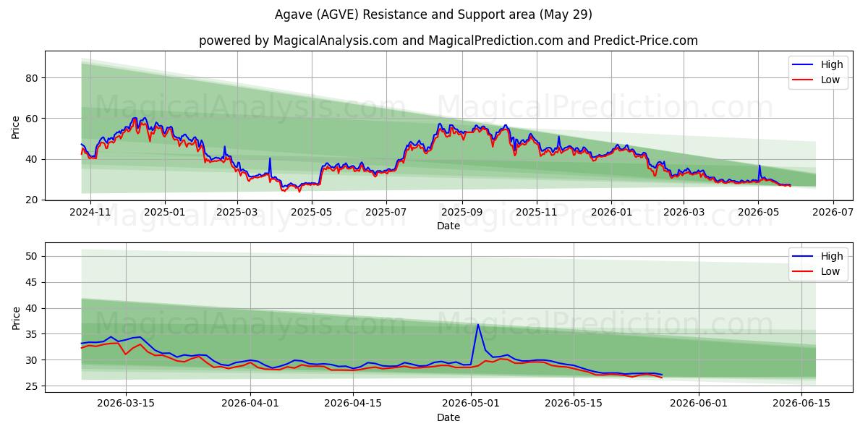Click the 2025-01 tick label on the upper chart

click(165, 213)
